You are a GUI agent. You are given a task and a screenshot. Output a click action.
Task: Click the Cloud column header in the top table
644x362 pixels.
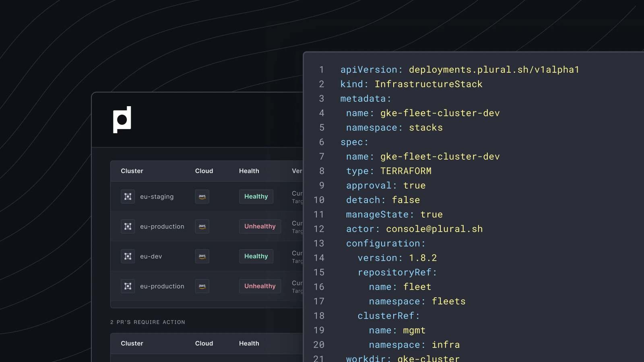(x=204, y=171)
